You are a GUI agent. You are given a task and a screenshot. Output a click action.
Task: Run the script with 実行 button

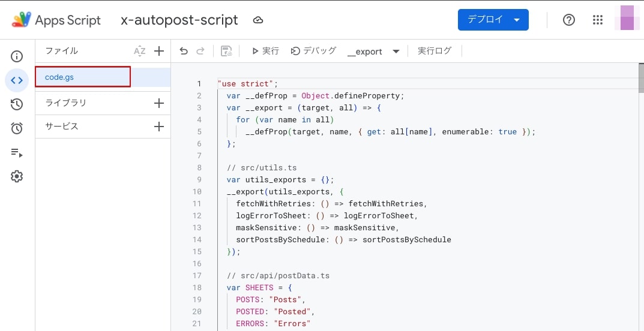click(266, 52)
